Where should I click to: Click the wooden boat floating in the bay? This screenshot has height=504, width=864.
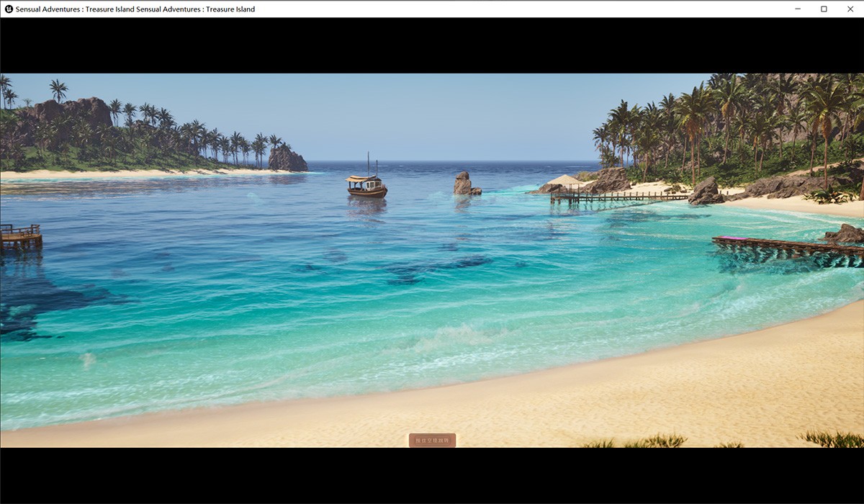click(366, 186)
